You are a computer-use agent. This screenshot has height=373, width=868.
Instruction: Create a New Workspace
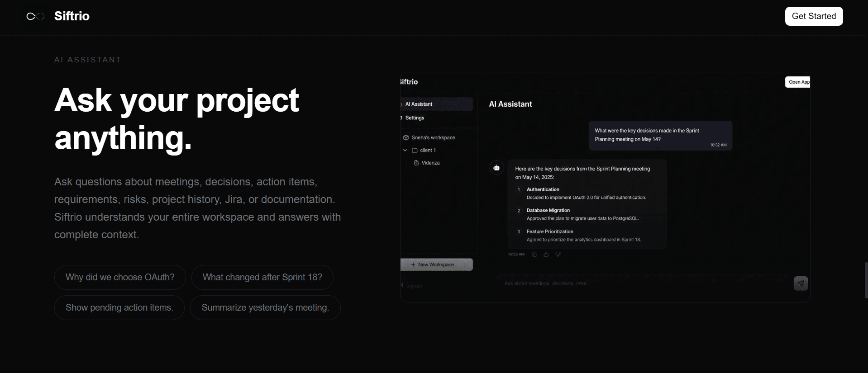click(437, 264)
